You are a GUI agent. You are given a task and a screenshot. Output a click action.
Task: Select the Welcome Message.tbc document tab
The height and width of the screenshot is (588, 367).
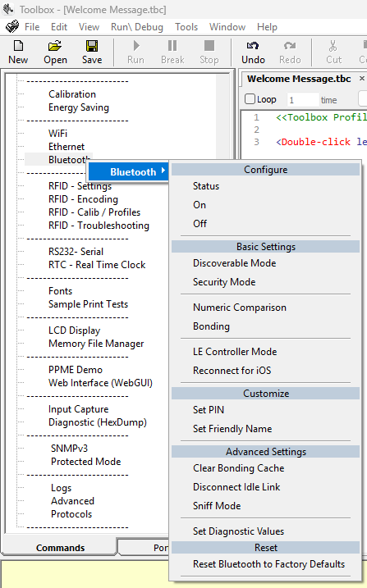[299, 79]
